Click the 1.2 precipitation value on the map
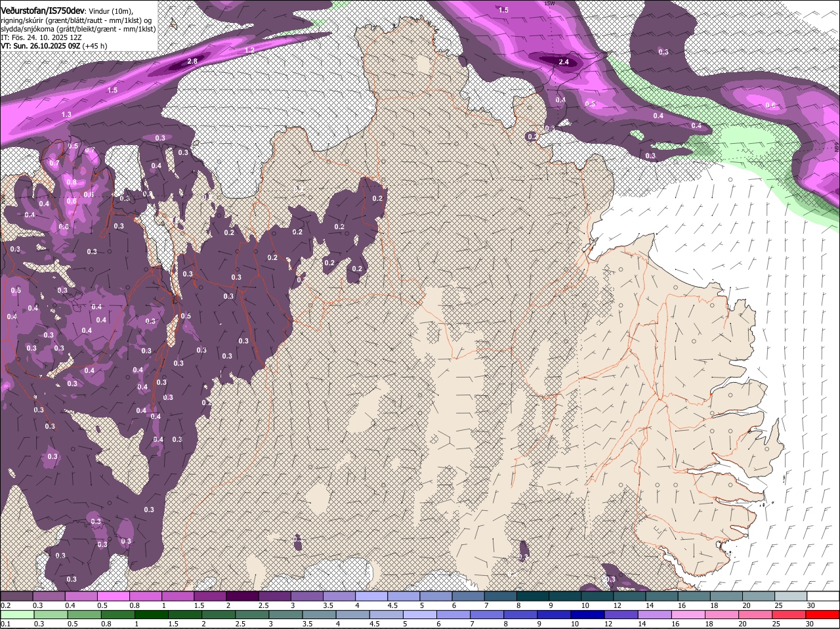The height and width of the screenshot is (629, 840). (x=249, y=50)
